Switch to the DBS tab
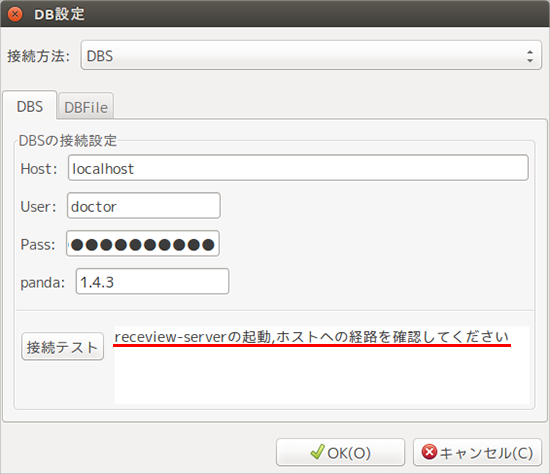Image resolution: width=550 pixels, height=474 pixels. pyautogui.click(x=30, y=107)
